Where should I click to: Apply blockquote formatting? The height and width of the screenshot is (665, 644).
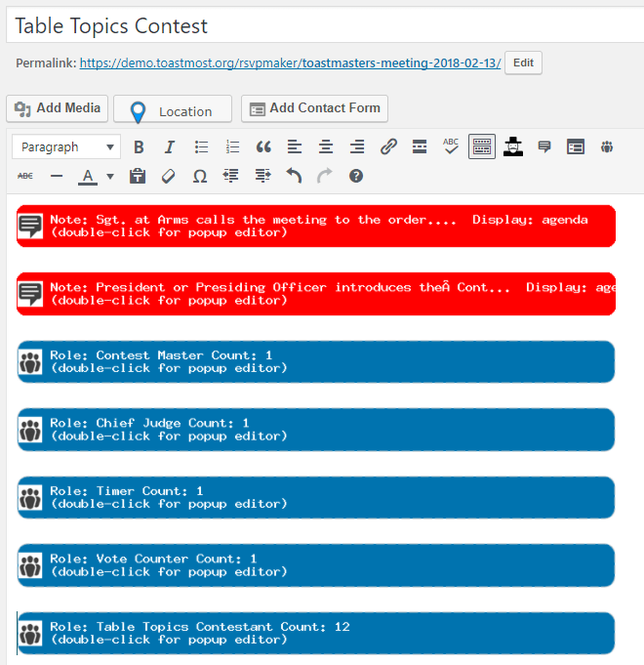click(263, 147)
